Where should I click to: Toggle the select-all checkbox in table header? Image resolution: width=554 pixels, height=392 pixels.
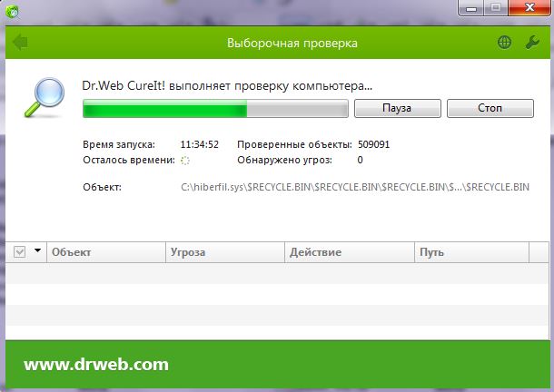(x=19, y=252)
